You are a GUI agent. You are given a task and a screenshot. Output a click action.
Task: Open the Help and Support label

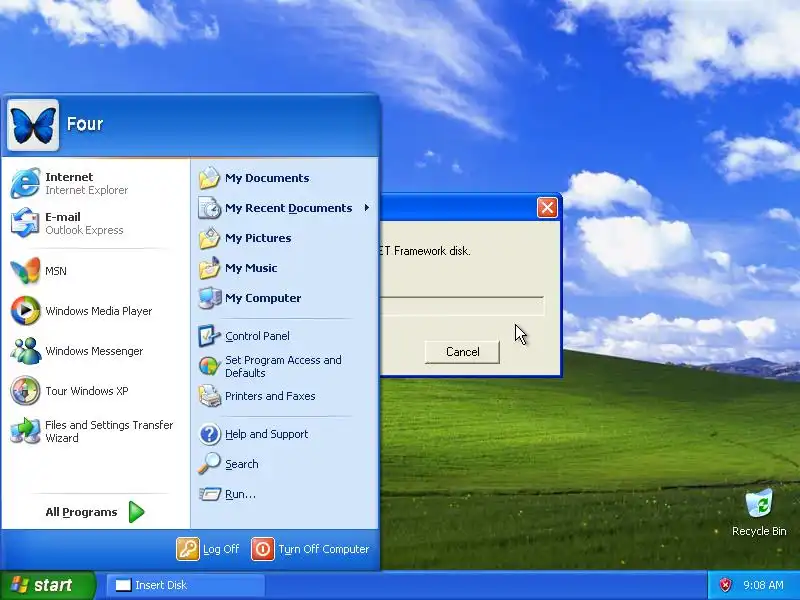coord(266,434)
